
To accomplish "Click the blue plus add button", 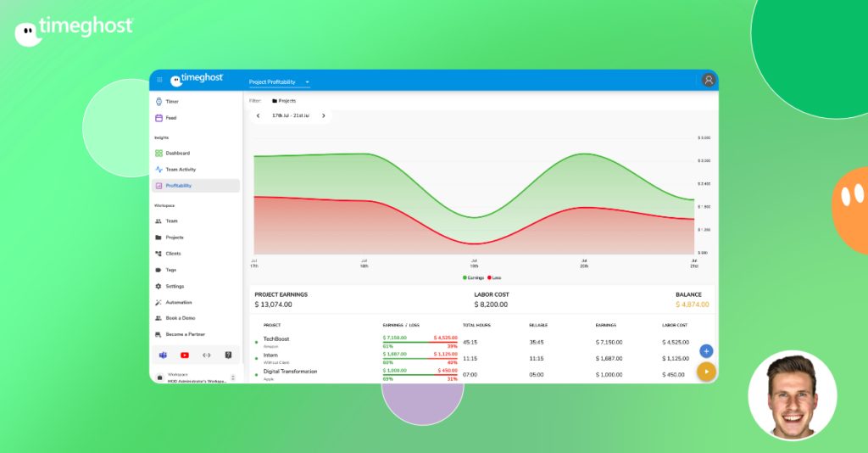I will click(706, 350).
